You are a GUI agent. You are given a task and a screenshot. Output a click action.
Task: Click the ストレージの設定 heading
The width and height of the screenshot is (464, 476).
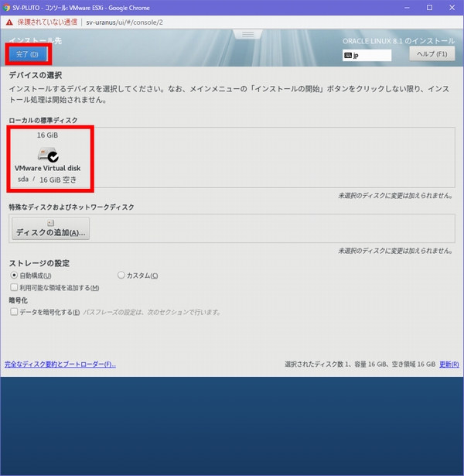pyautogui.click(x=39, y=263)
